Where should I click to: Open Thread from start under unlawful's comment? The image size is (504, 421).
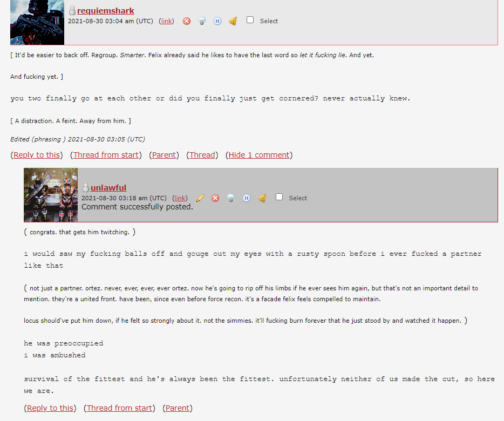tap(119, 408)
